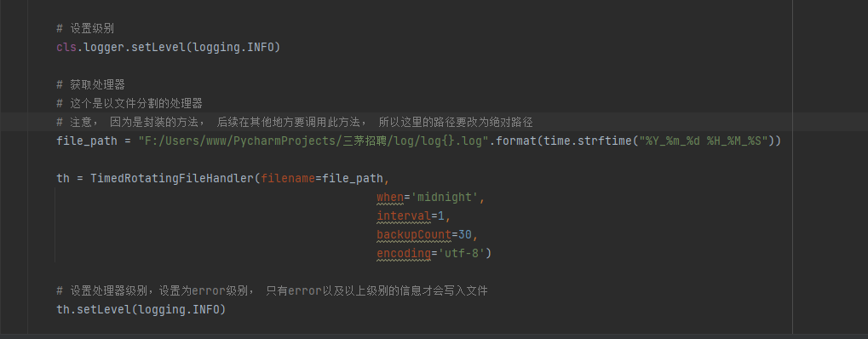The image size is (868, 339).
Task: Click the "%Y_%m_%d %H_%M_%S" format string
Action: 703,141
